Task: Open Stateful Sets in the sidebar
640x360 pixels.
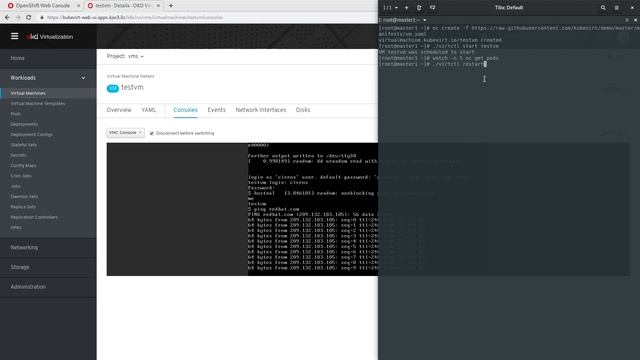Action: point(24,145)
